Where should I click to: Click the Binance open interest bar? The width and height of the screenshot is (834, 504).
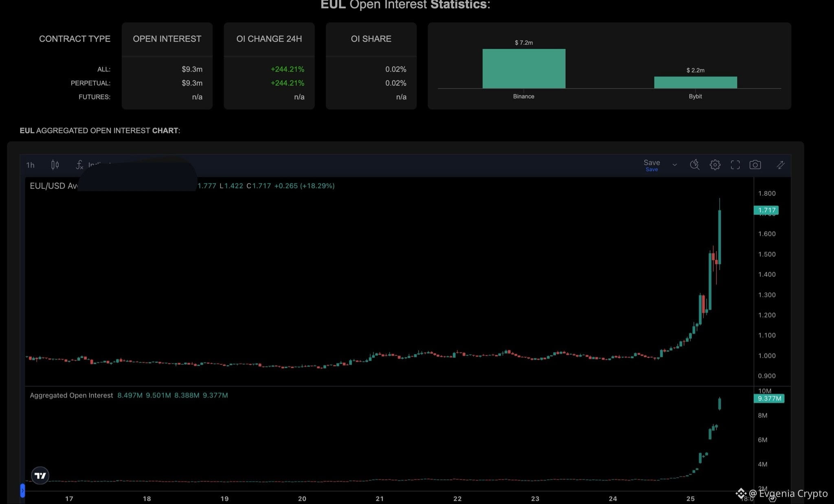[524, 68]
